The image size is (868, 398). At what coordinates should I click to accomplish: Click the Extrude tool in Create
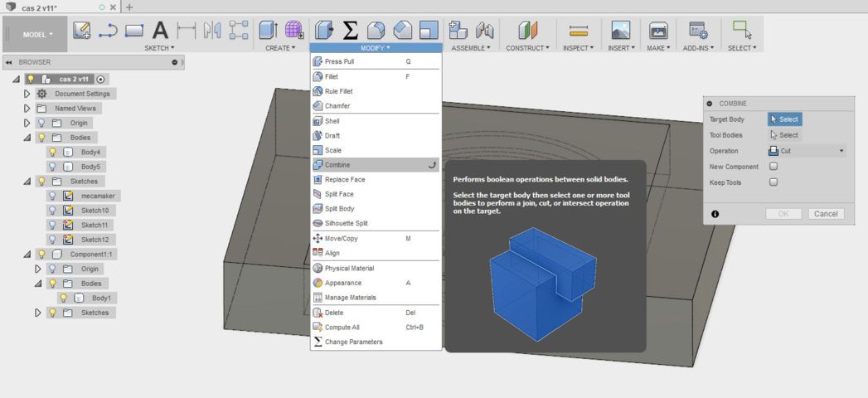pos(268,30)
